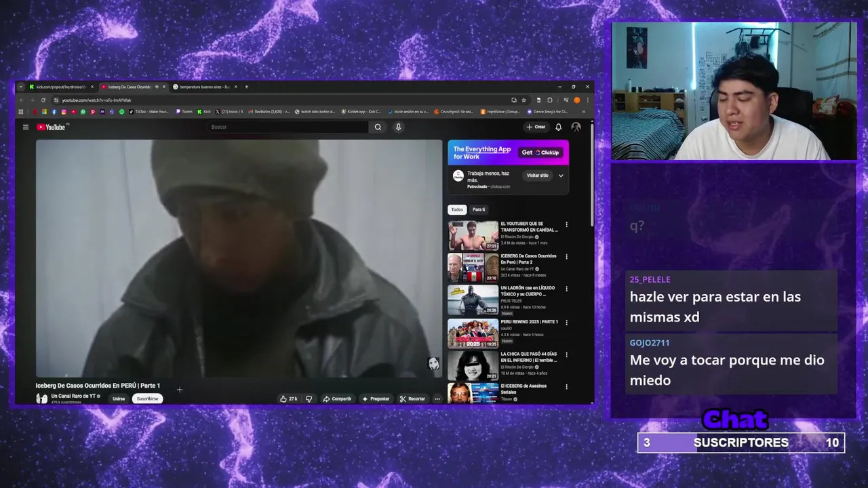
Task: Click the Get ClickUp ad banner button
Action: click(540, 152)
